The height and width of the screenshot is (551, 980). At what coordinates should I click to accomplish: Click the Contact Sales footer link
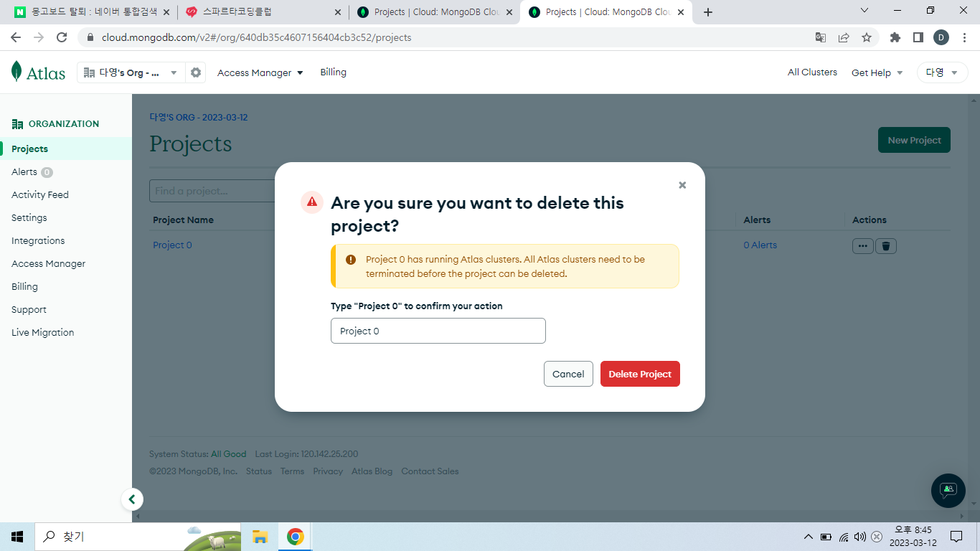(430, 471)
